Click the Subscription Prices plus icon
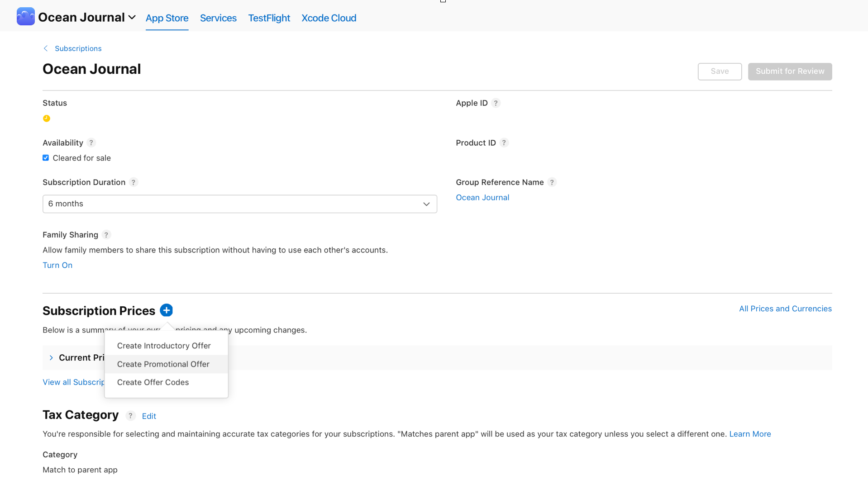The image size is (868, 485). point(166,310)
